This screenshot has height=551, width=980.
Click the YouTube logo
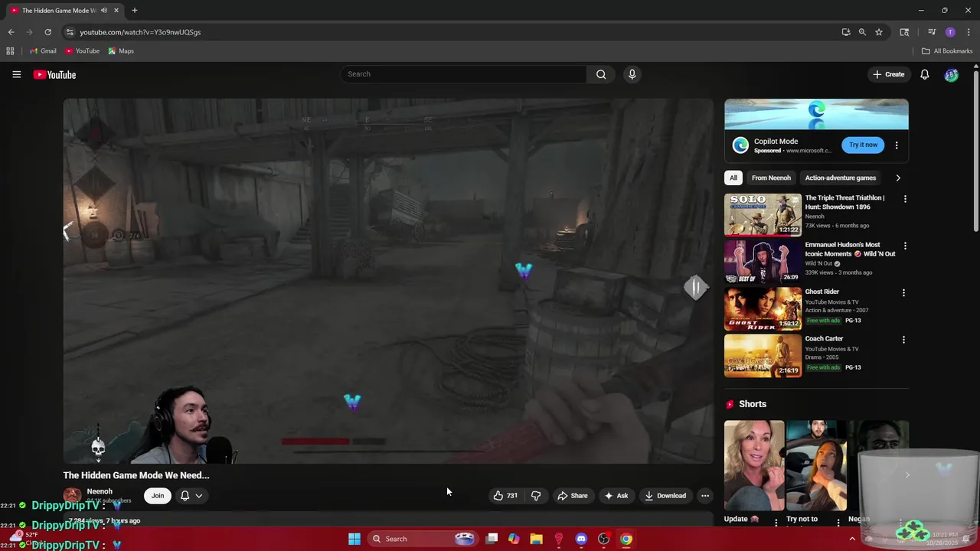pos(54,74)
